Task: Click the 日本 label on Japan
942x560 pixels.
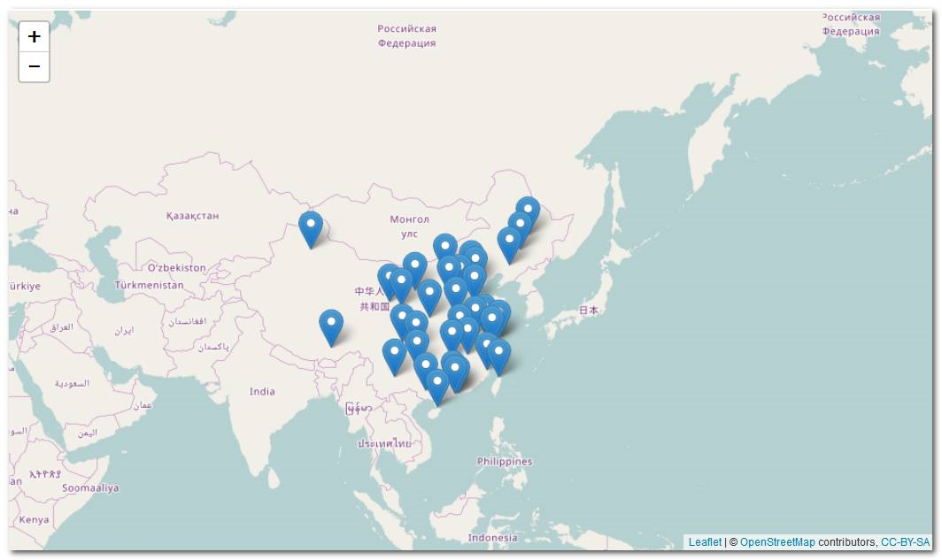Action: pos(588,311)
